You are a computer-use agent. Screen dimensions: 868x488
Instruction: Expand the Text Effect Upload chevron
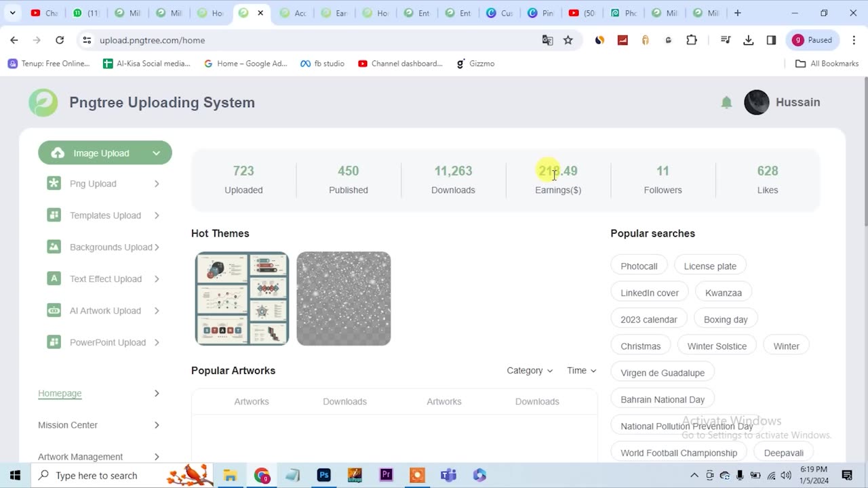[x=157, y=279]
